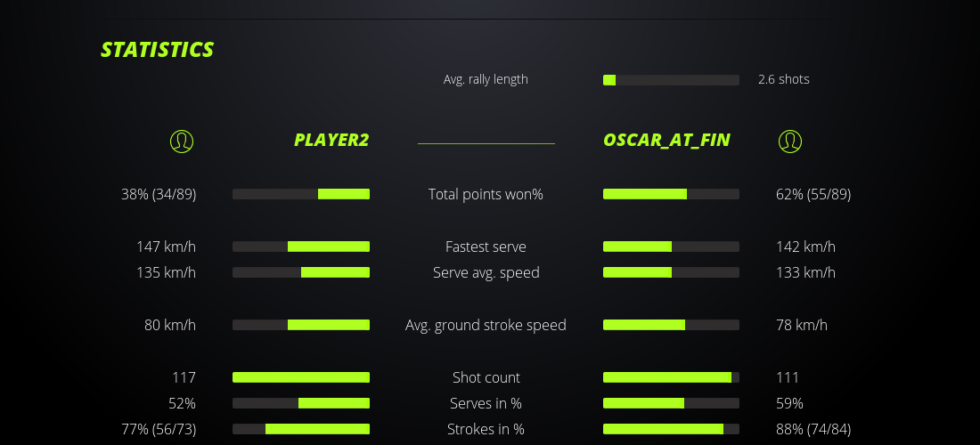Screen dimensions: 980x445
Task: Click OSCAR_AT_FIN's Avg. ground stroke speed bar
Action: (x=671, y=325)
